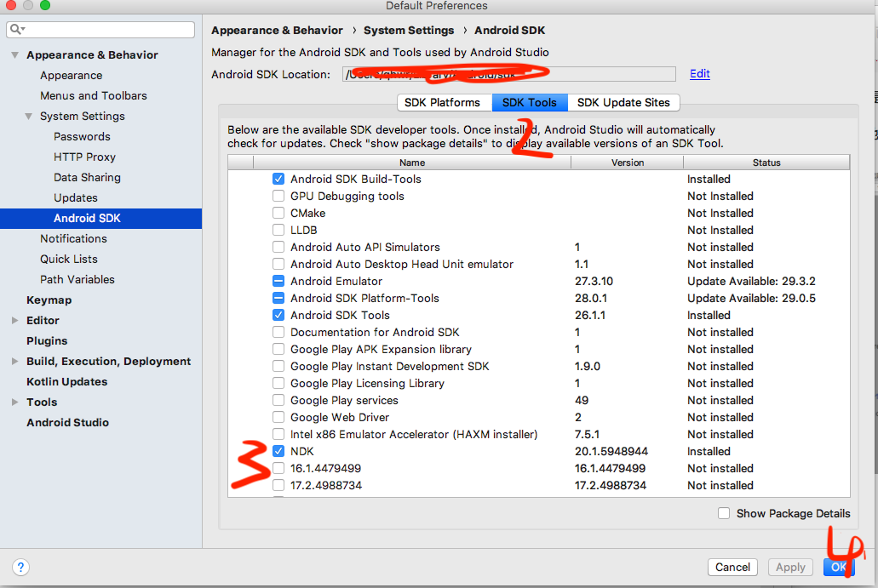Click the settings search field
878x588 pixels.
(x=100, y=29)
